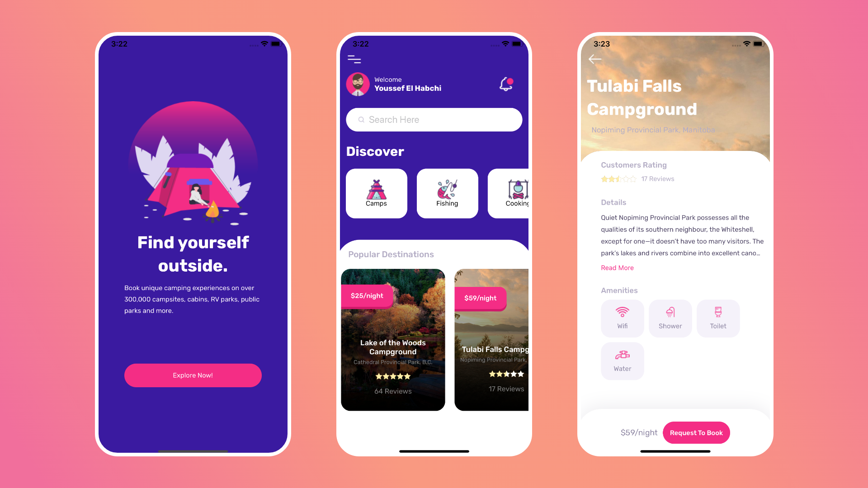This screenshot has width=868, height=488.
Task: Tap the notification bell icon
Action: point(505,84)
